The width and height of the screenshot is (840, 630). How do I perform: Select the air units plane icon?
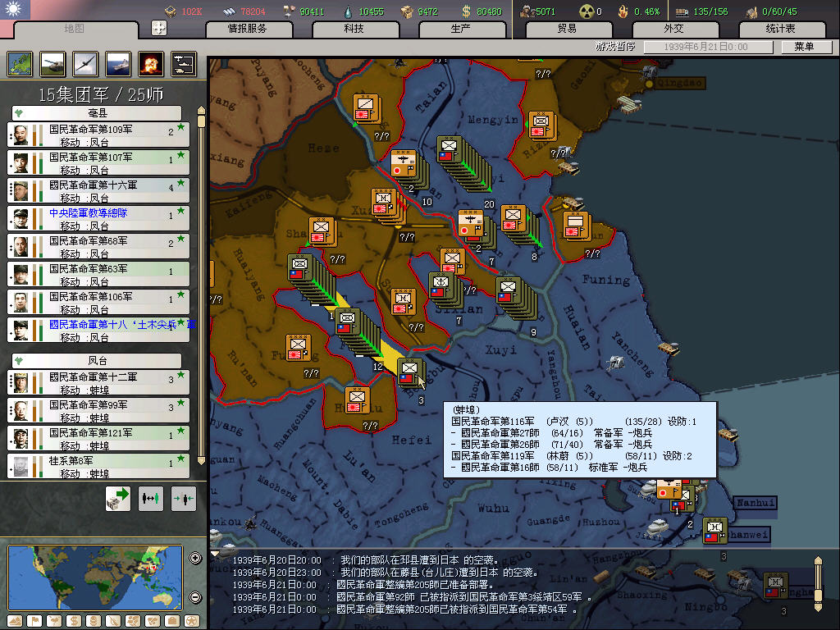(84, 63)
